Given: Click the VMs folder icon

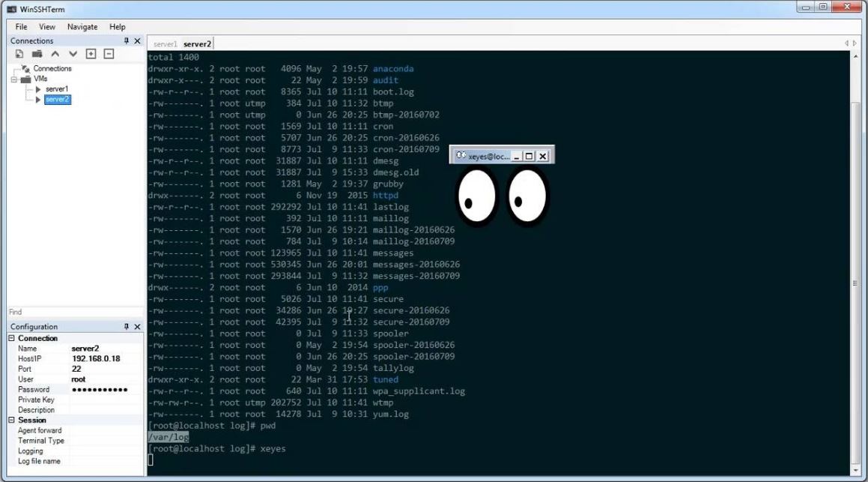Looking at the screenshot, I should point(26,79).
